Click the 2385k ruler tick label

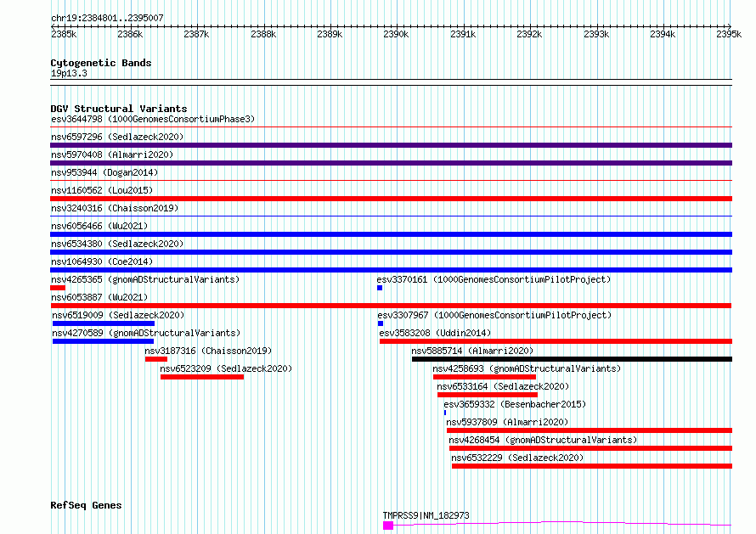pos(64,34)
